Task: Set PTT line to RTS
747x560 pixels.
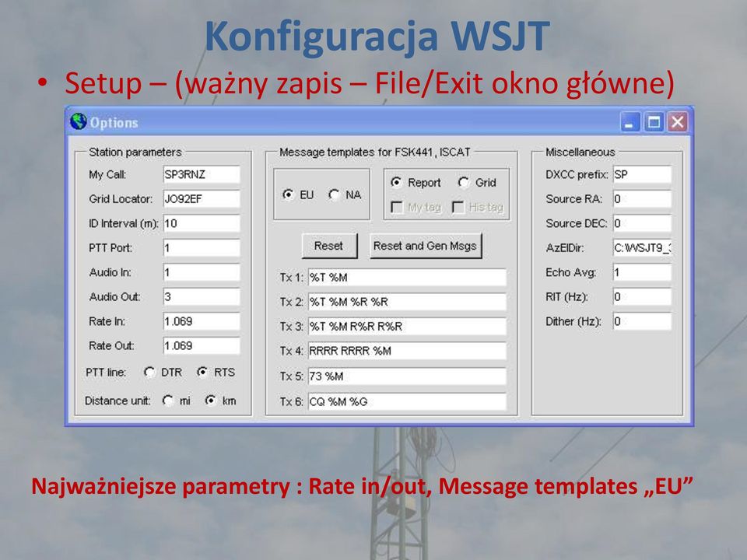Action: pos(202,372)
